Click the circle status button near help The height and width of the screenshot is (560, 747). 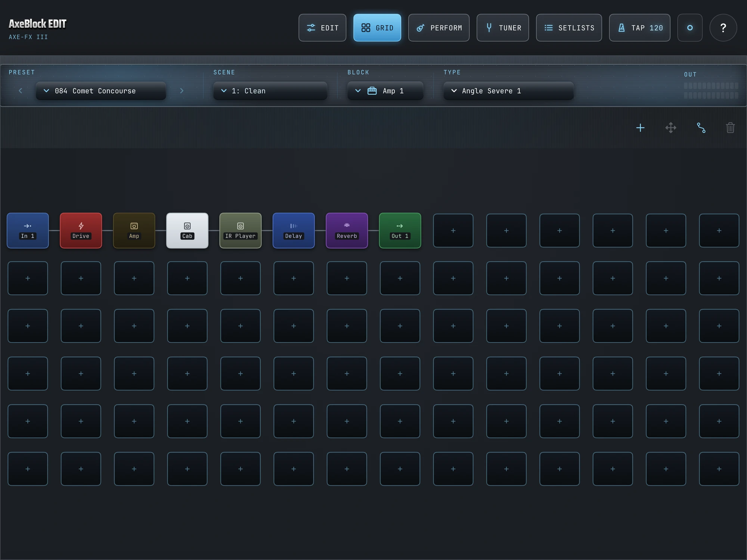click(x=690, y=28)
